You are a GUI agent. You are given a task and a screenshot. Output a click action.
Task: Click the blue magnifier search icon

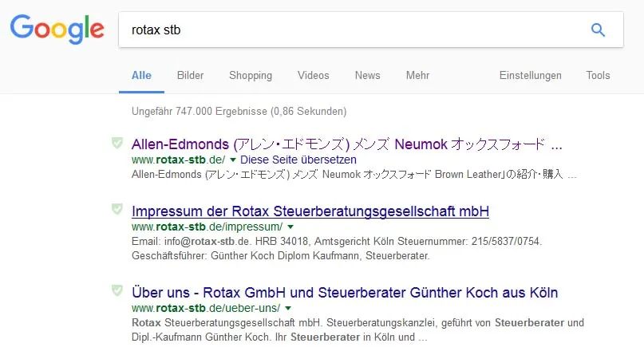(x=598, y=30)
